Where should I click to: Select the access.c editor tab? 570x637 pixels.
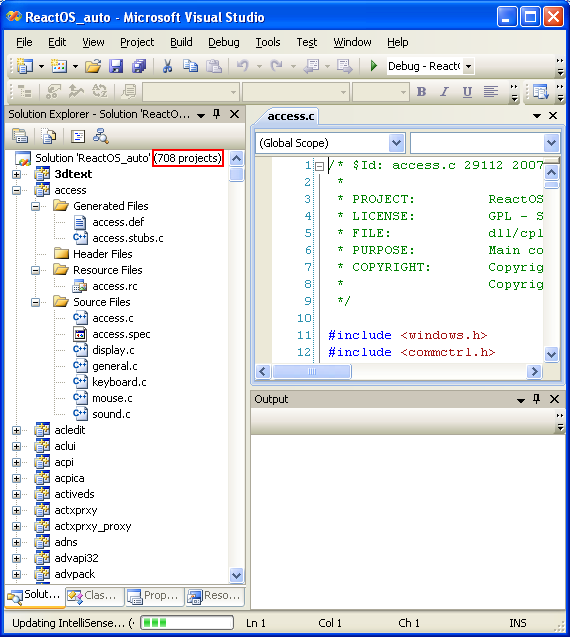pos(290,116)
